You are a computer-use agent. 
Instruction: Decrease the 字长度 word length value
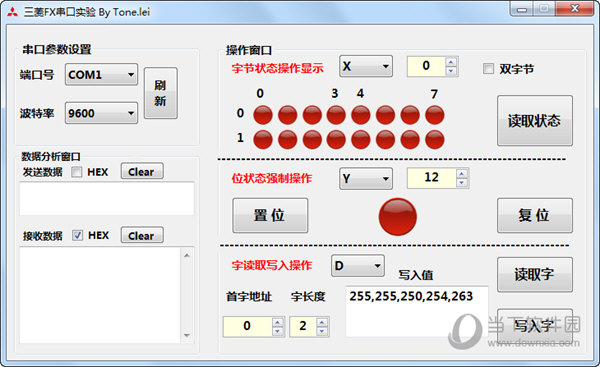323,331
